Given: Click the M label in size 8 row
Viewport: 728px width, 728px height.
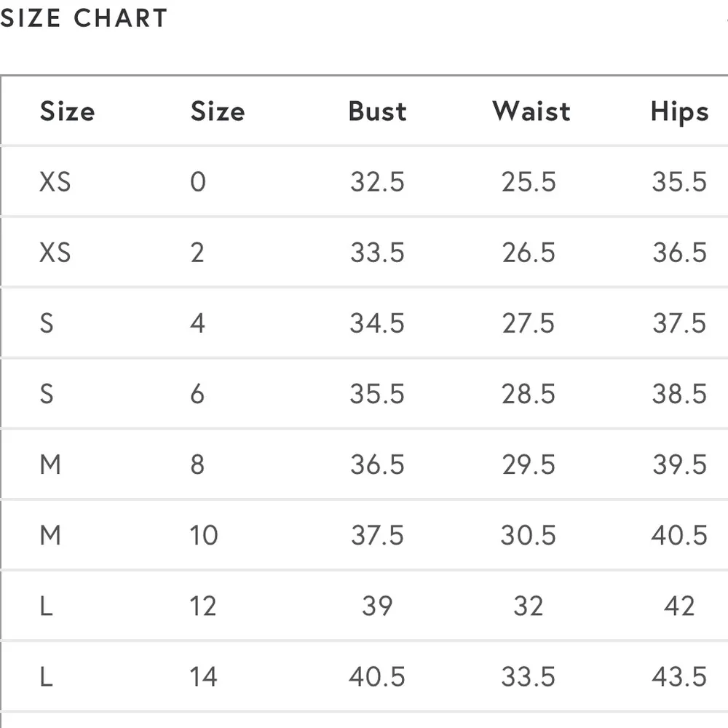Looking at the screenshot, I should pyautogui.click(x=50, y=464).
